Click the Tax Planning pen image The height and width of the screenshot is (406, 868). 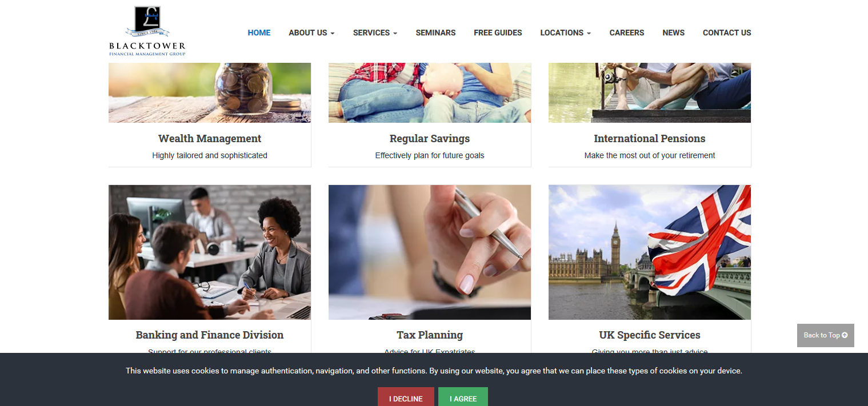pos(430,252)
